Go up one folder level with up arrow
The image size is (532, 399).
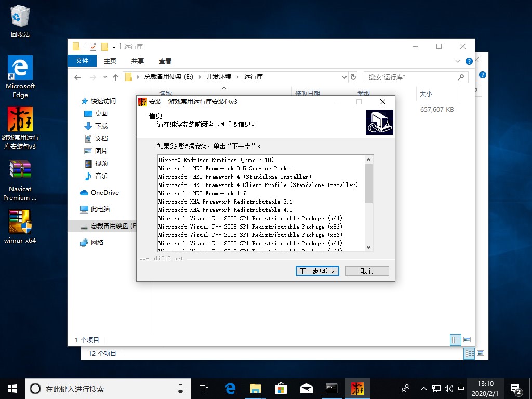coord(116,77)
